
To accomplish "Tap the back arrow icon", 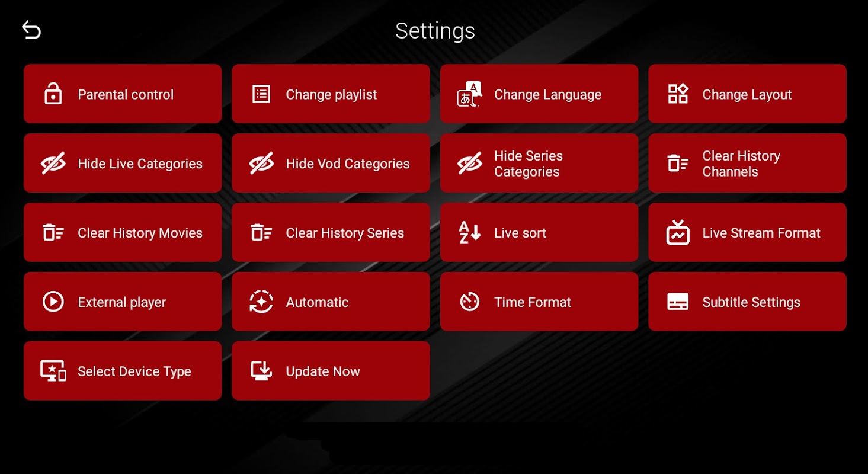I will pos(31,30).
